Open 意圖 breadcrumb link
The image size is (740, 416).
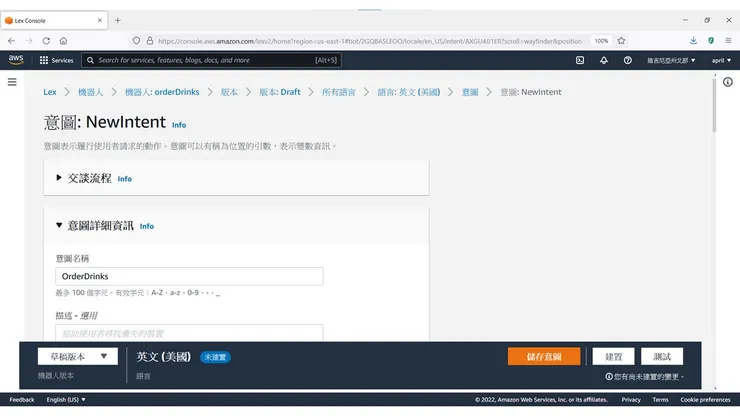point(470,92)
